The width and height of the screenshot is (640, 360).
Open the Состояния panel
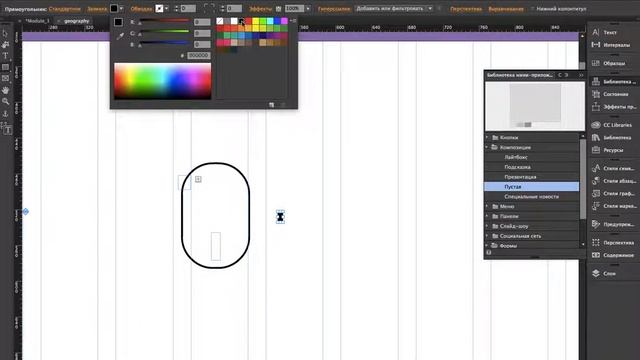click(610, 94)
